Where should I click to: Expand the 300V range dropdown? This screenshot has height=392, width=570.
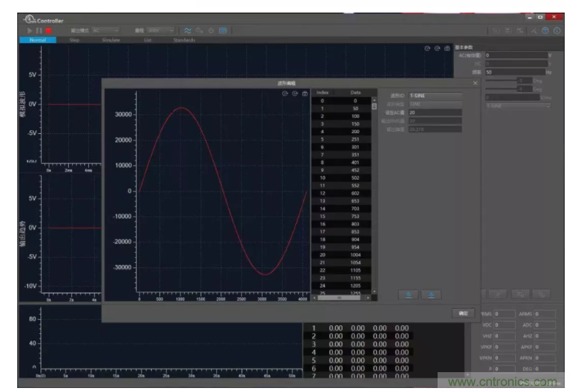click(161, 30)
